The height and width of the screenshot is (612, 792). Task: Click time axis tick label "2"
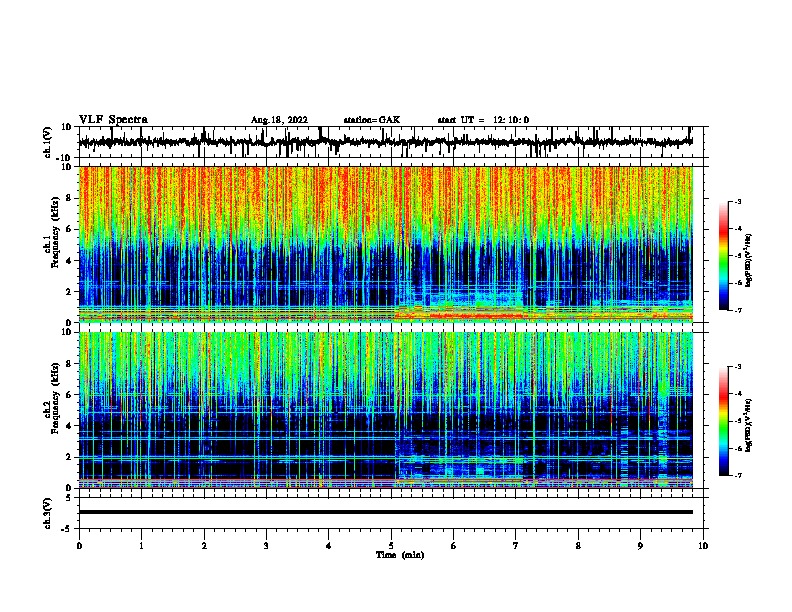pos(204,545)
